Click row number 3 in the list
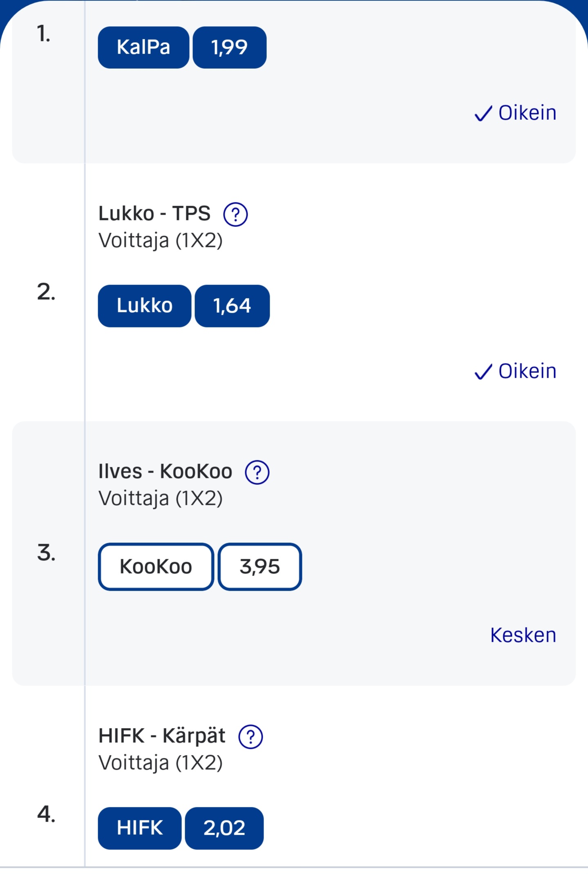 point(46,553)
